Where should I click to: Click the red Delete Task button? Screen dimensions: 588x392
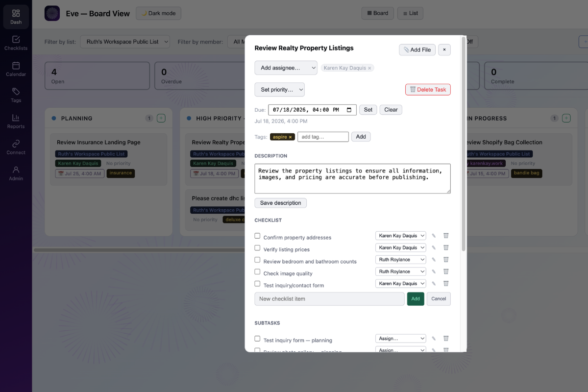coord(428,90)
